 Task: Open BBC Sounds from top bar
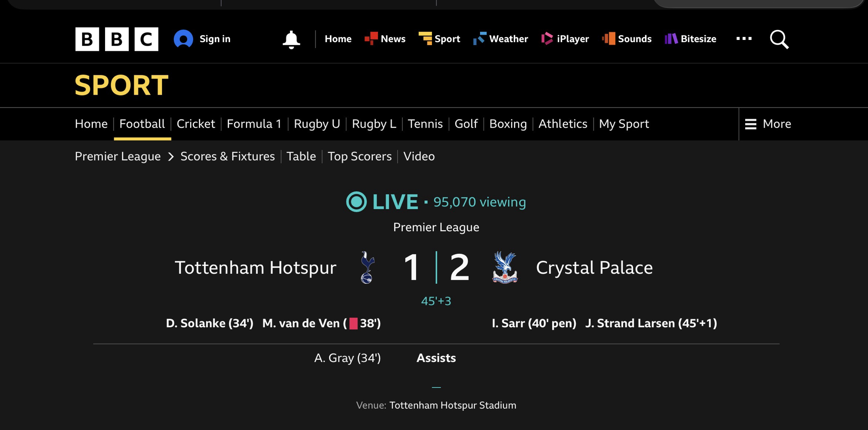627,39
